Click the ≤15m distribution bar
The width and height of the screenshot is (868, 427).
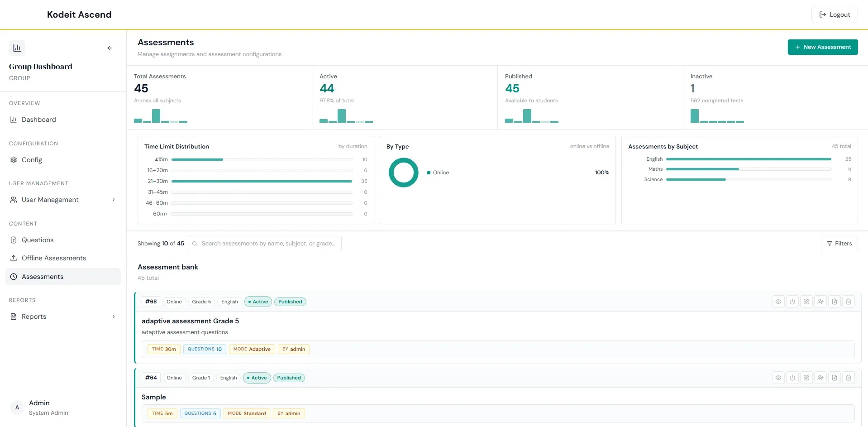click(x=262, y=159)
